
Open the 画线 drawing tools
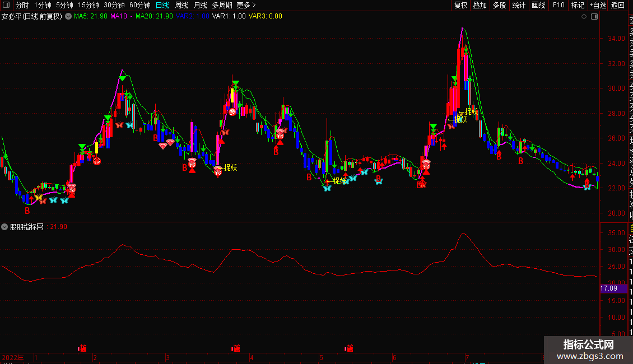tap(538, 5)
